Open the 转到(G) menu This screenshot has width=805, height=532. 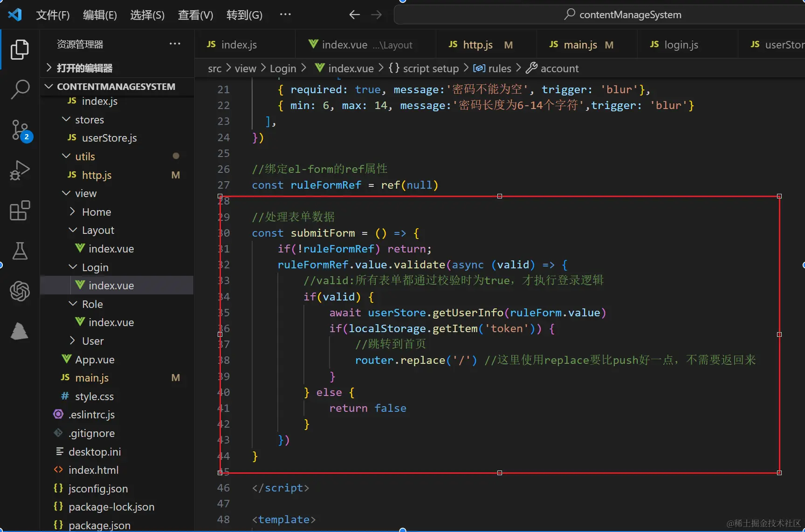coord(244,15)
